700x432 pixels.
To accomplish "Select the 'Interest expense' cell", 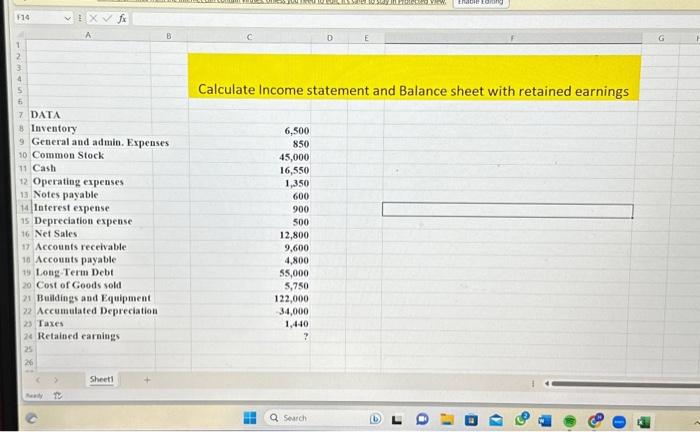I will [x=71, y=208].
